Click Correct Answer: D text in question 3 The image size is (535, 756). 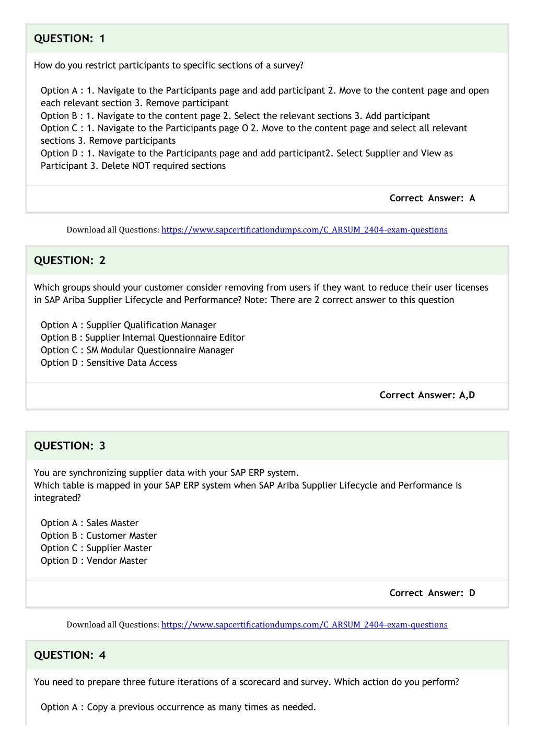pos(432,593)
